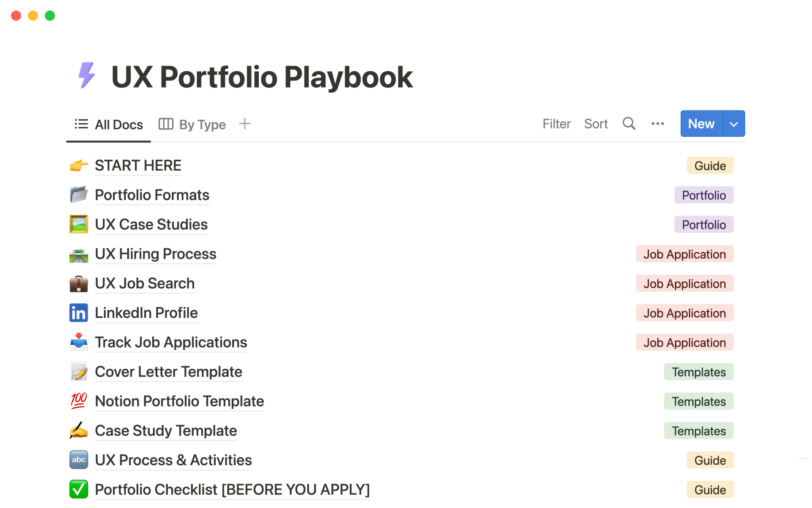Select the All Docs tab
Viewport: 812px width, 508px height.
tap(109, 124)
